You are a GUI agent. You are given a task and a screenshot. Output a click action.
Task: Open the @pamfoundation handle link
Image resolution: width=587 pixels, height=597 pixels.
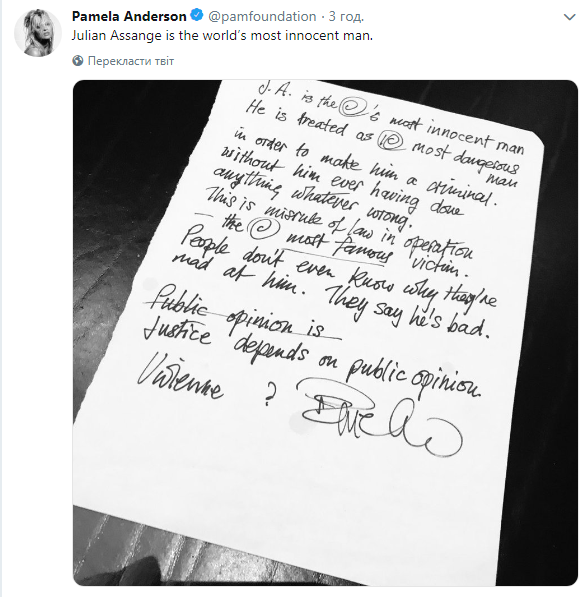click(x=262, y=16)
